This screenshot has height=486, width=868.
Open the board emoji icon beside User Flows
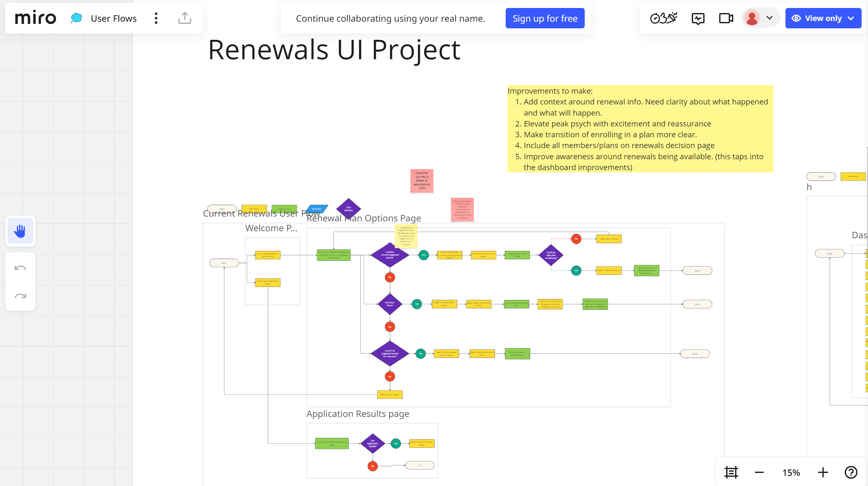pos(76,18)
